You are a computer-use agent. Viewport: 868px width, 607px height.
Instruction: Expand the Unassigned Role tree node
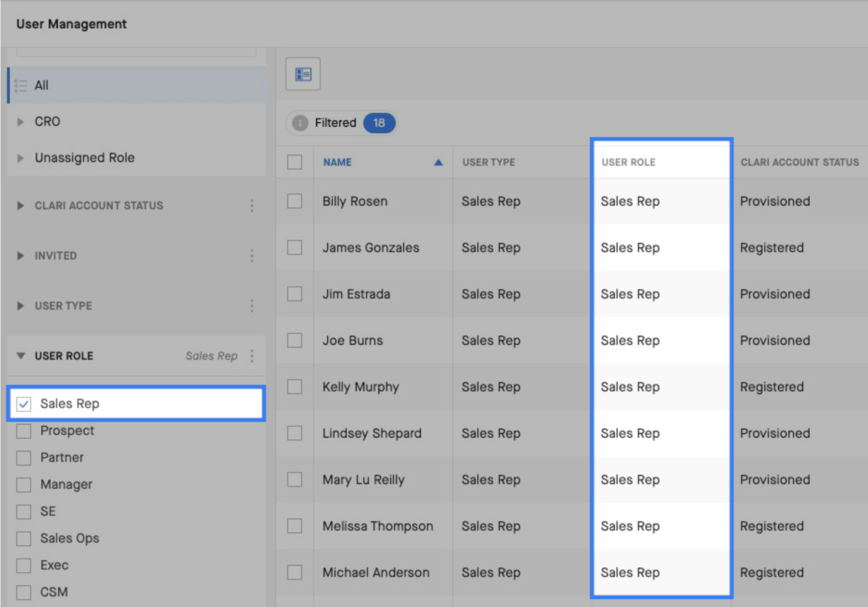pyautogui.click(x=20, y=158)
